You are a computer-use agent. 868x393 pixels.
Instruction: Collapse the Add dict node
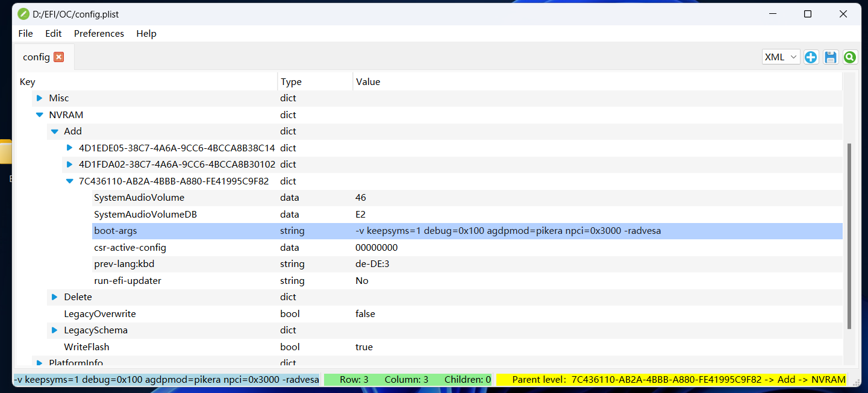55,131
